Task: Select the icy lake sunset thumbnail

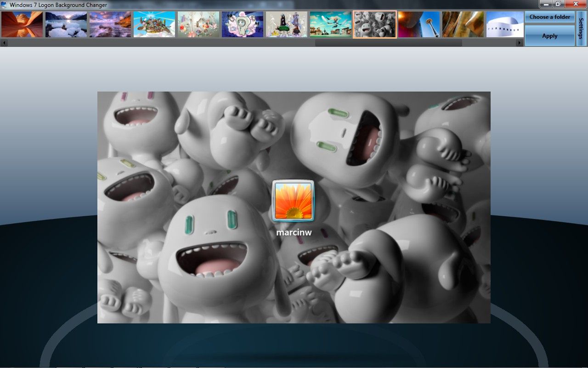Action: (x=66, y=24)
